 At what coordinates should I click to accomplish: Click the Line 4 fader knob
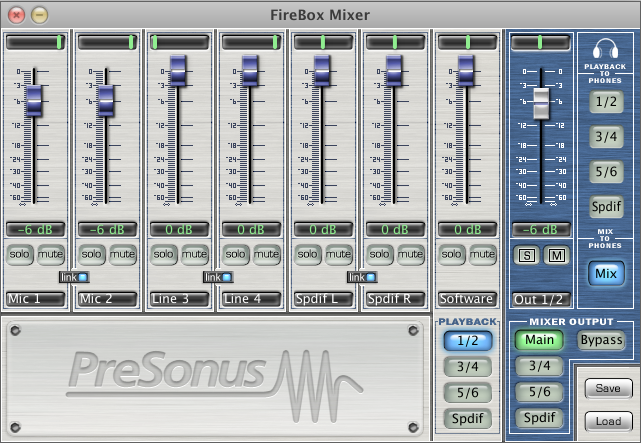pyautogui.click(x=250, y=71)
